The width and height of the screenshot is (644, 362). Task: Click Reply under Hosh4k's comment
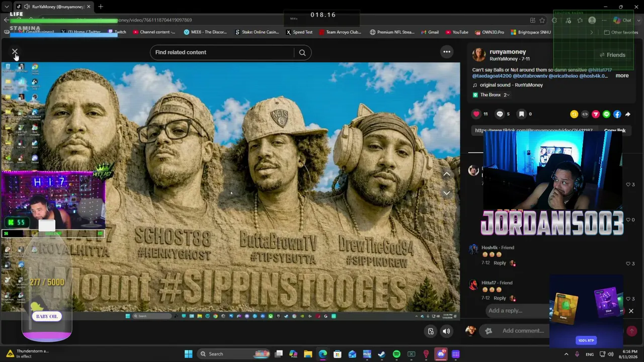point(500,263)
